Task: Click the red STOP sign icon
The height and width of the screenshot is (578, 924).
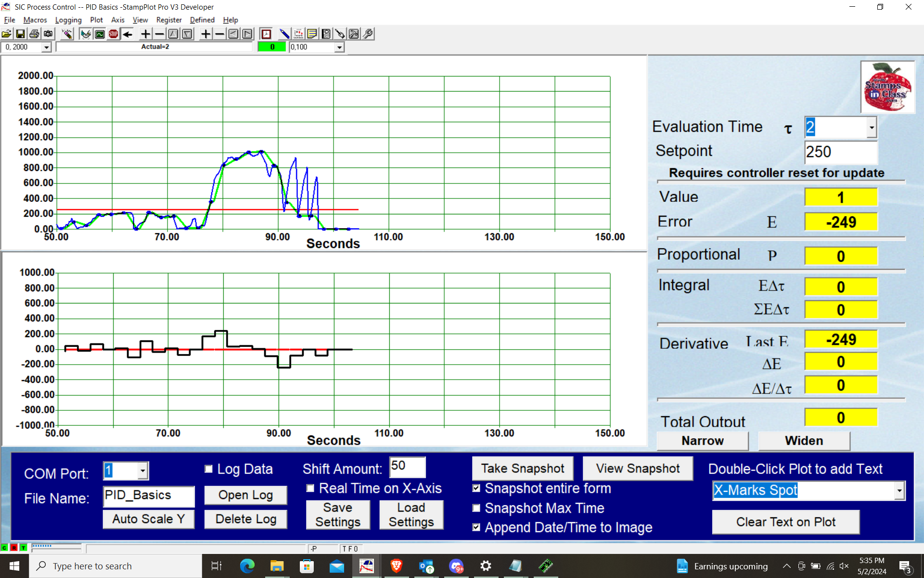Action: tap(114, 34)
